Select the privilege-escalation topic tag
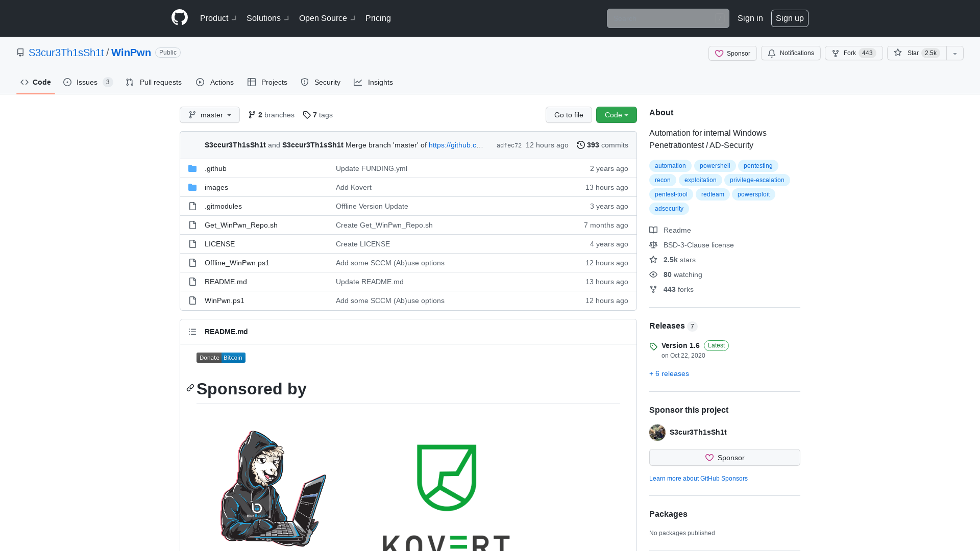This screenshot has width=980, height=551. tap(756, 180)
